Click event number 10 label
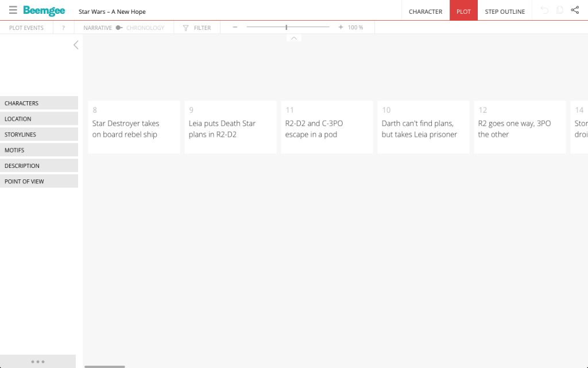 point(386,110)
